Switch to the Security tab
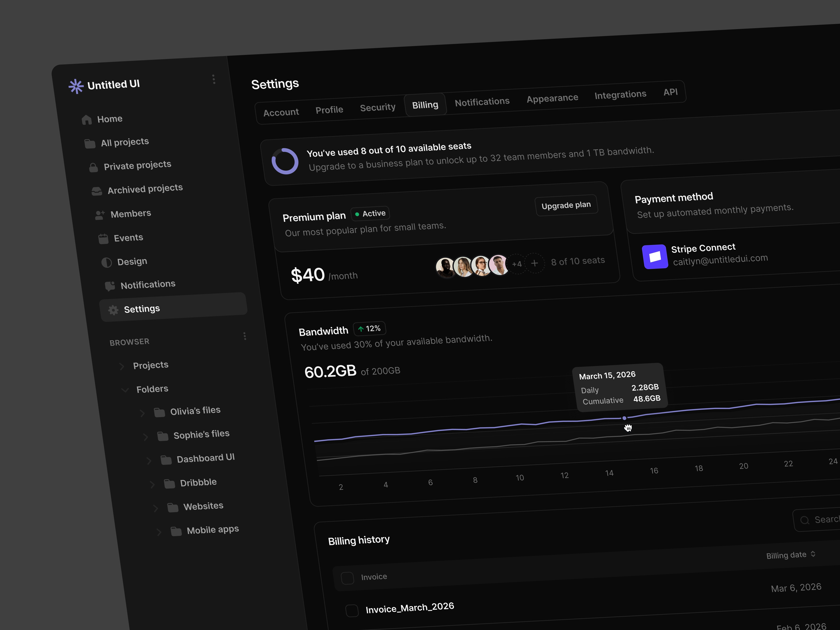The width and height of the screenshot is (840, 630). tap(378, 107)
